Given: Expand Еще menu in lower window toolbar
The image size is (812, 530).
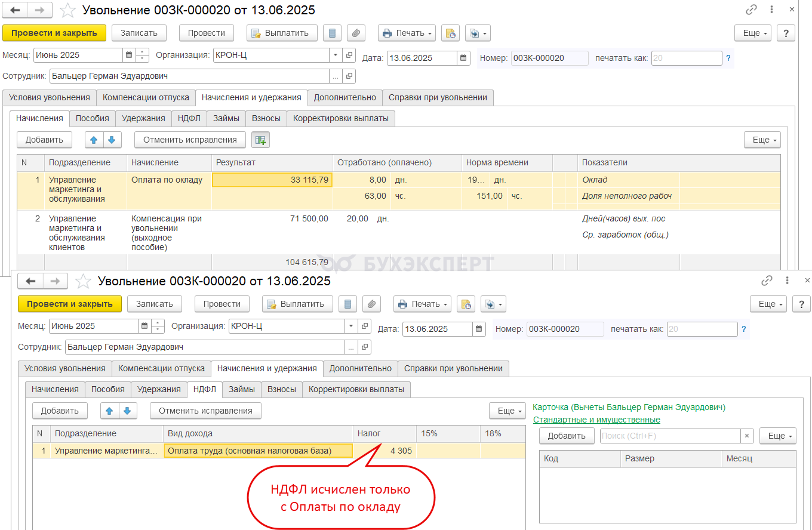Looking at the screenshot, I should (x=768, y=304).
